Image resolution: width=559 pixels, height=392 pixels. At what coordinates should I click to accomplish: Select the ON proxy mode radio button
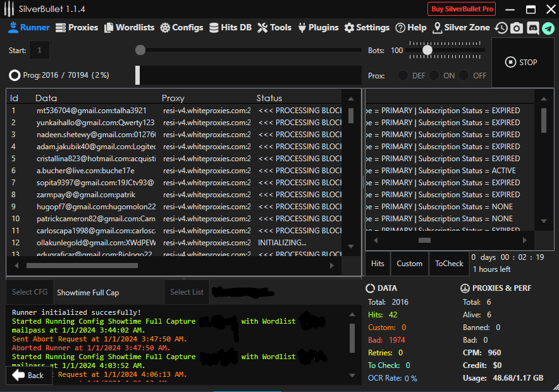pos(434,76)
